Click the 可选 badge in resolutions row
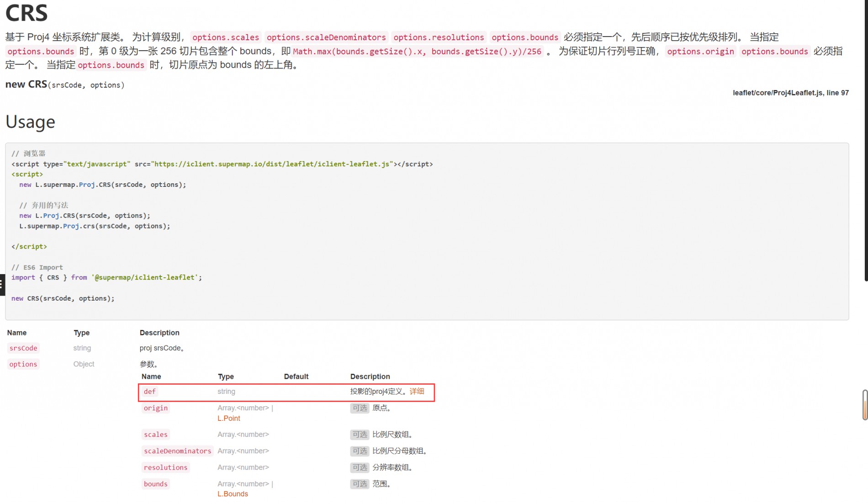Screen dimensions: 868x504 [x=360, y=467]
